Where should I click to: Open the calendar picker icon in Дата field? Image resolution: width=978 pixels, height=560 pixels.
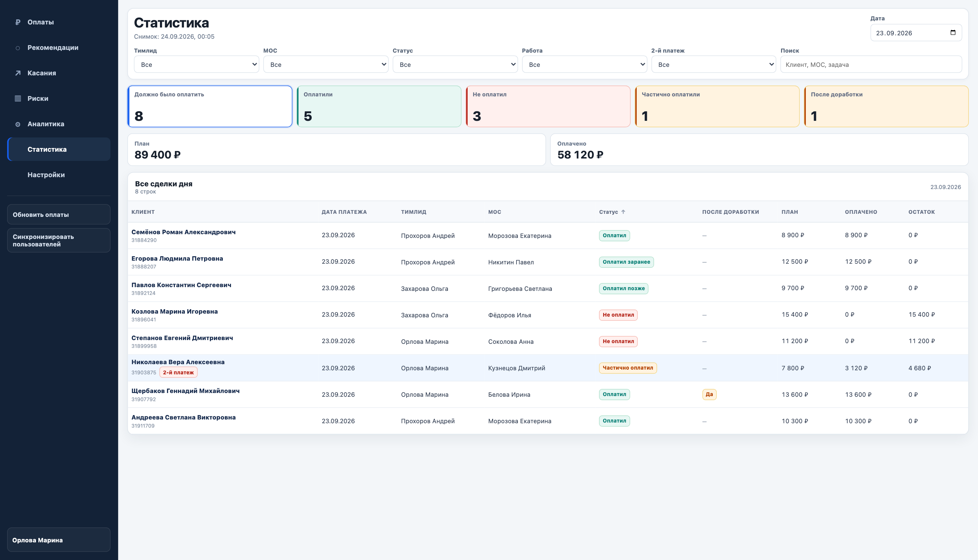953,33
